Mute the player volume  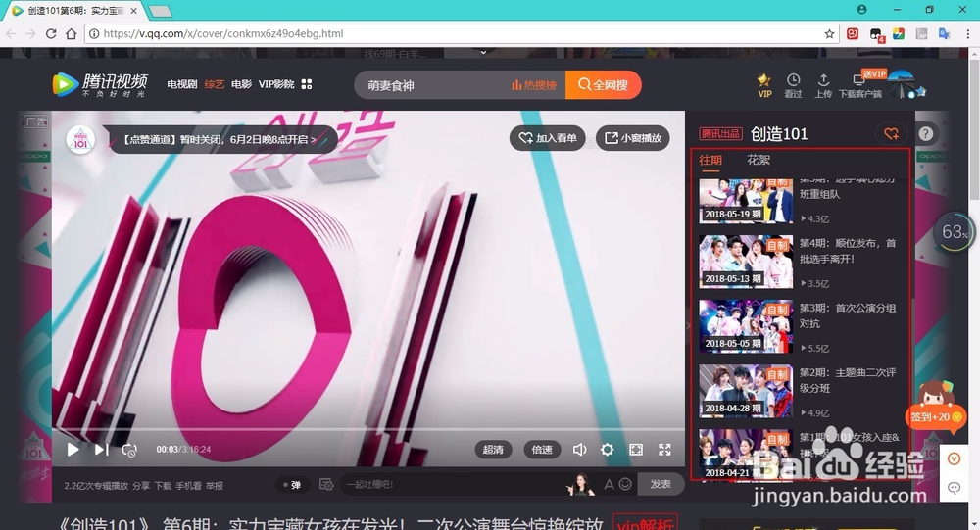pyautogui.click(x=579, y=450)
